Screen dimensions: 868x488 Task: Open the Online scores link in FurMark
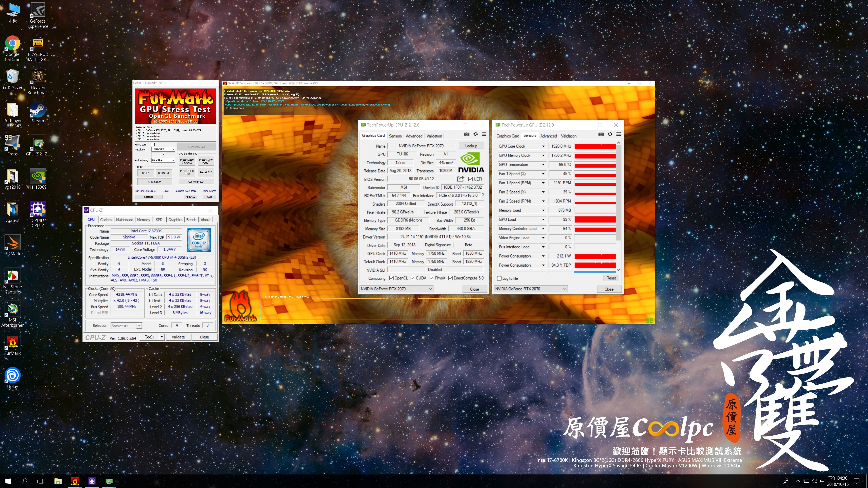tap(209, 191)
